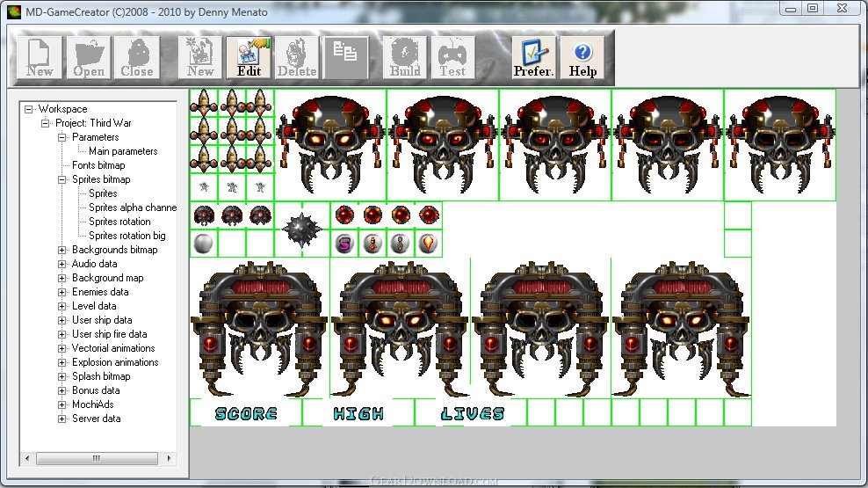The image size is (868, 488).
Task: Click the Delete toolbar icon
Action: pyautogui.click(x=297, y=58)
